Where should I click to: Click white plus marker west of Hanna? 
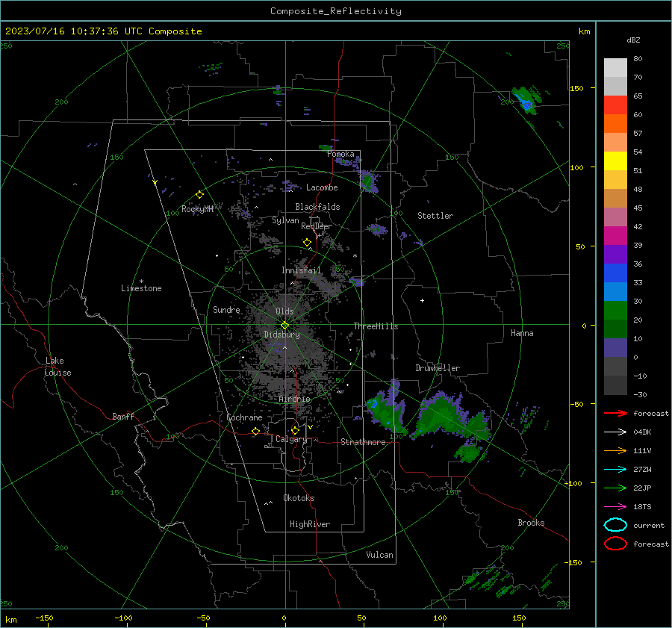[422, 300]
